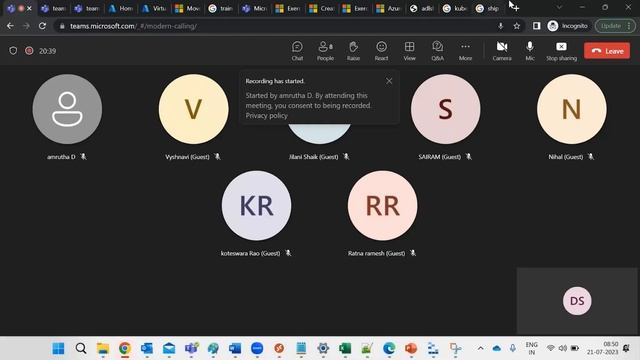Viewport: 640px width, 360px height.
Task: Open the Windows Start menu
Action: click(58, 349)
